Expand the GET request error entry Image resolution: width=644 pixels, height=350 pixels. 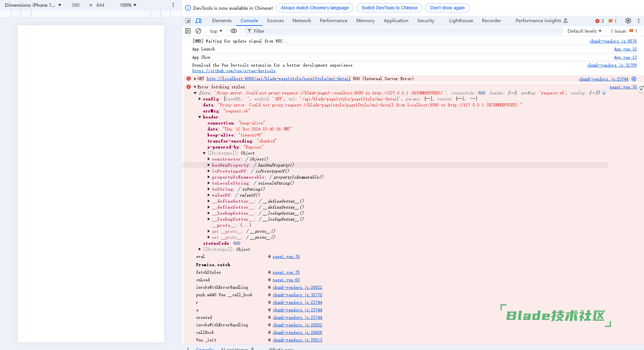(x=195, y=79)
